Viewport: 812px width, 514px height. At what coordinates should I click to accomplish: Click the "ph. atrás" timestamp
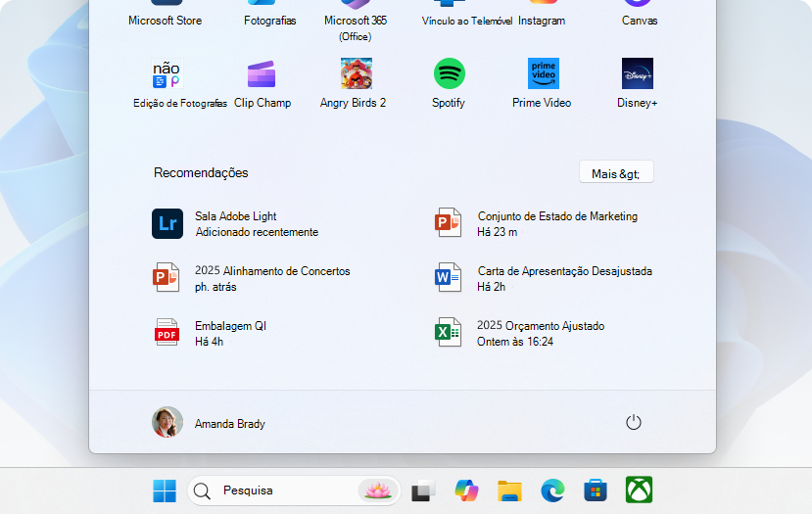click(x=215, y=287)
